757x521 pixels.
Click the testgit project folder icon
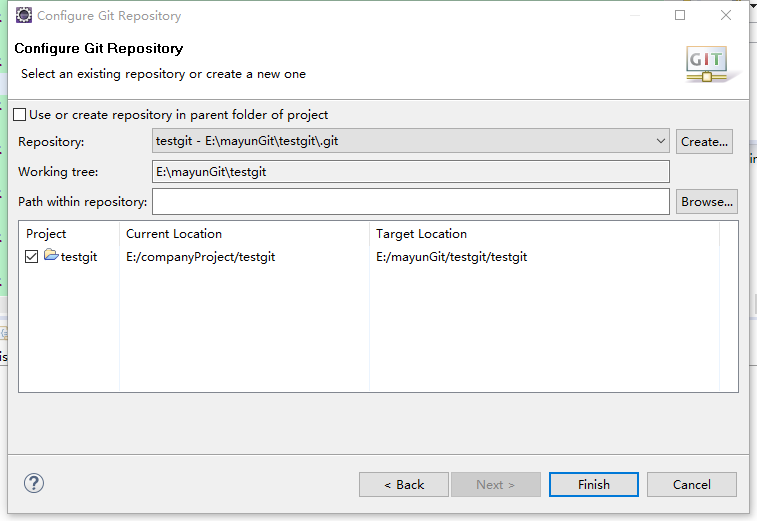click(x=51, y=254)
